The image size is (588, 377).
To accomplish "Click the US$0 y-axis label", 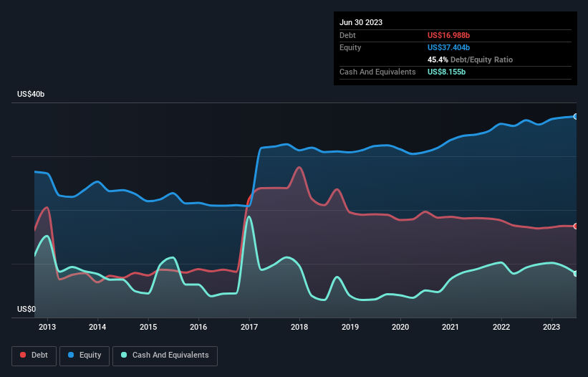I will 27,310.
